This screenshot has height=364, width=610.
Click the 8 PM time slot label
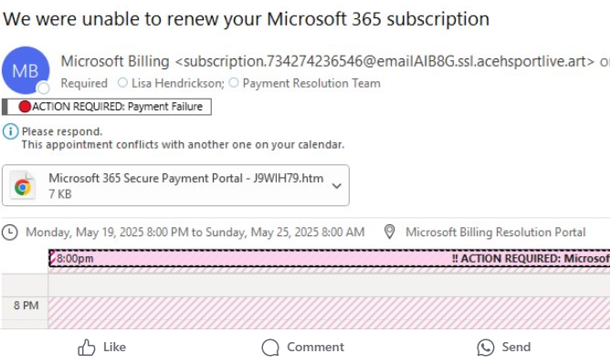click(26, 306)
